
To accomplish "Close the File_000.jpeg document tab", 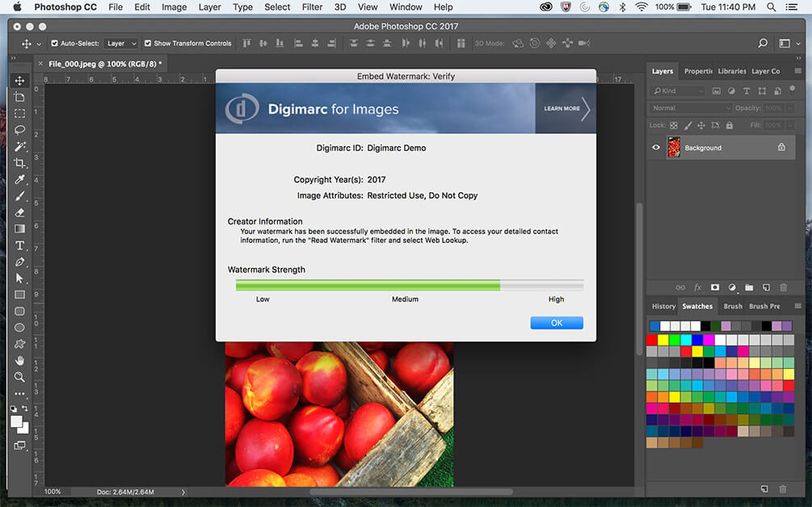I will tap(40, 64).
